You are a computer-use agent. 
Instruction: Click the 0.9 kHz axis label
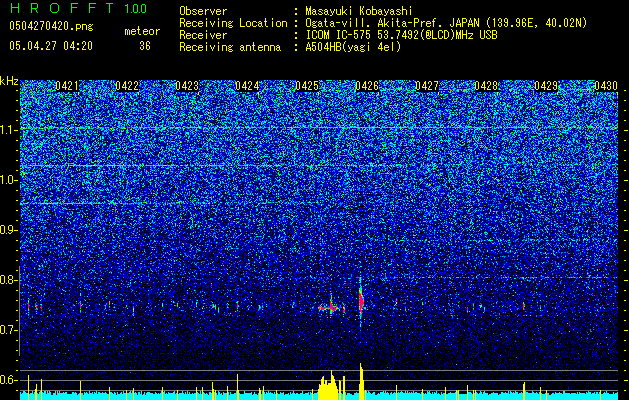[x=9, y=230]
